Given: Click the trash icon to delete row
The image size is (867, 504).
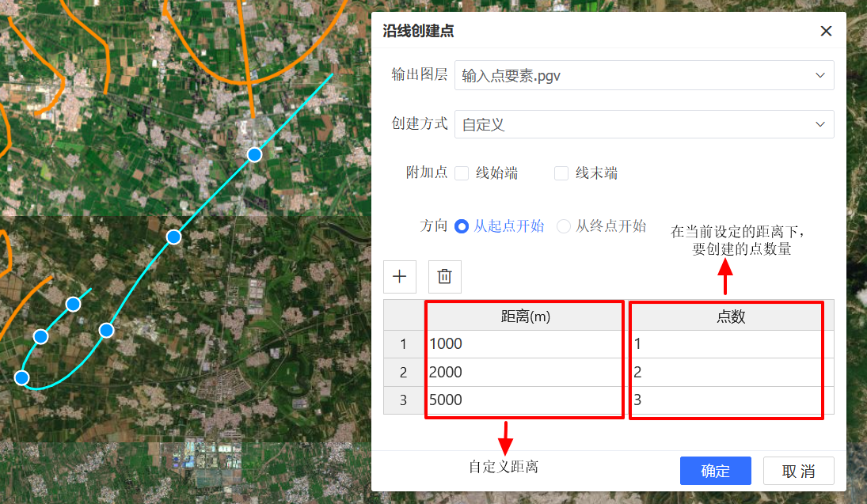Looking at the screenshot, I should coord(445,277).
